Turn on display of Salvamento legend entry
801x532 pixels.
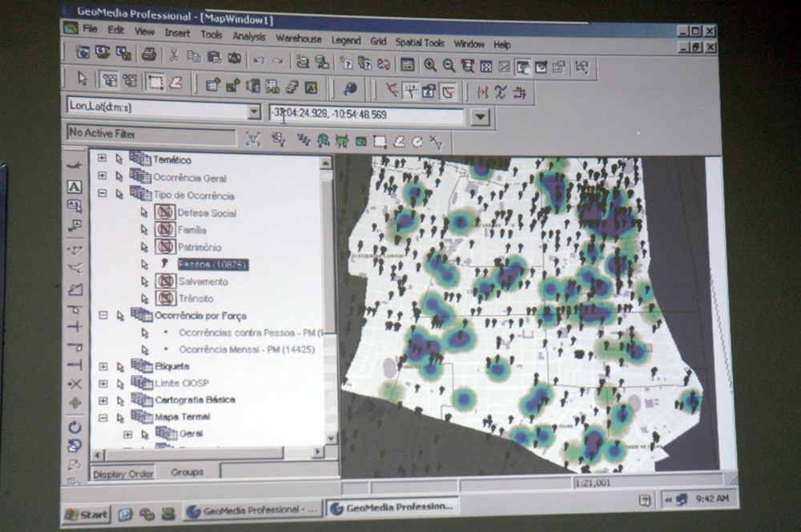point(165,280)
